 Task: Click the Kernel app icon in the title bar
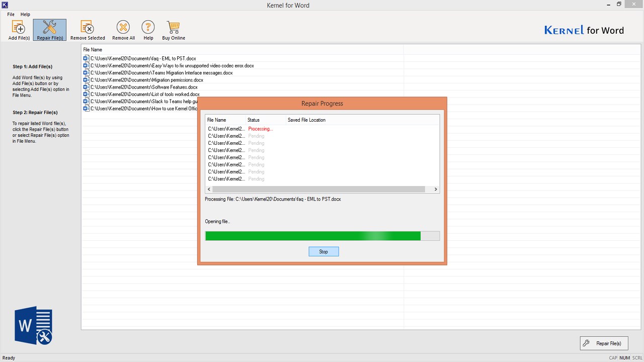(5, 5)
